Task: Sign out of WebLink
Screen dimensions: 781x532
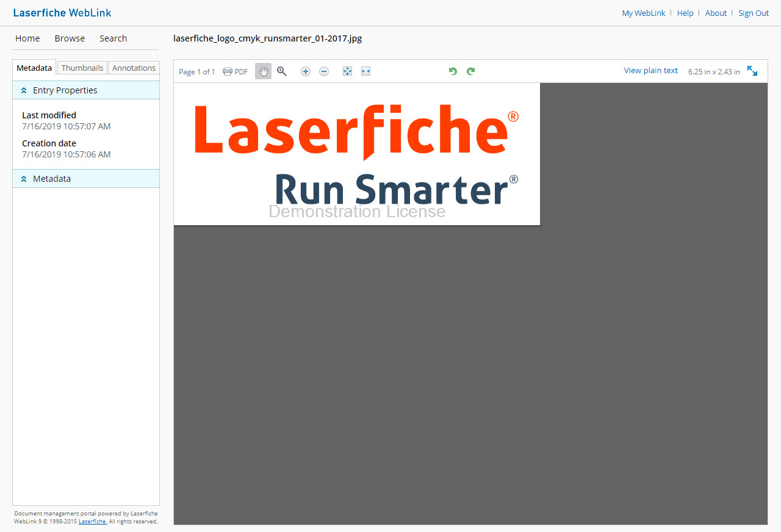Action: tap(754, 13)
